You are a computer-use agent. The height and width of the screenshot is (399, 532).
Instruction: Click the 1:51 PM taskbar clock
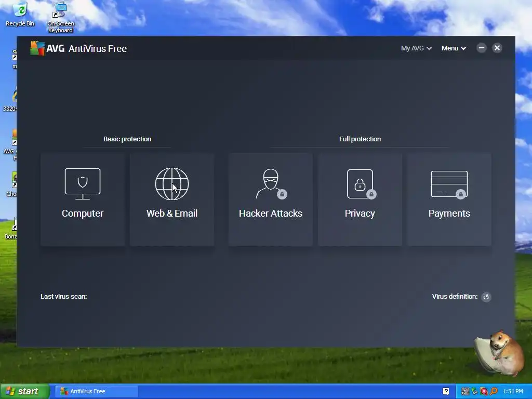click(x=513, y=391)
